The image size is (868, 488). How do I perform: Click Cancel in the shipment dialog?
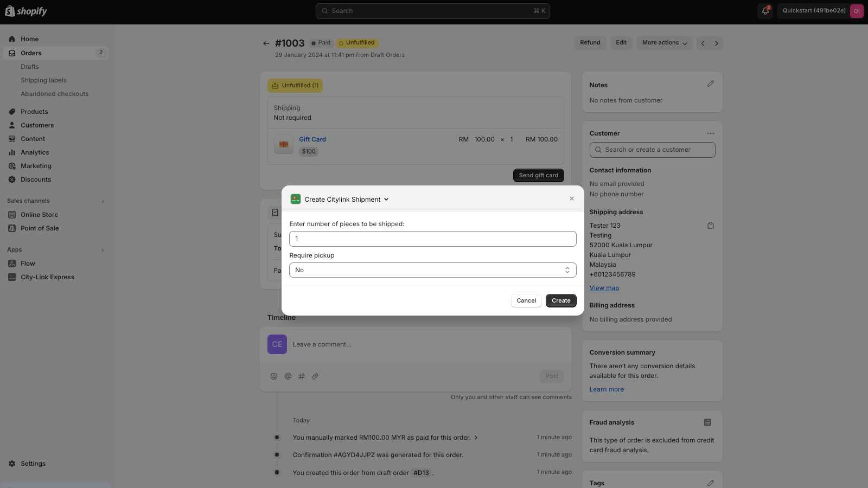point(526,300)
